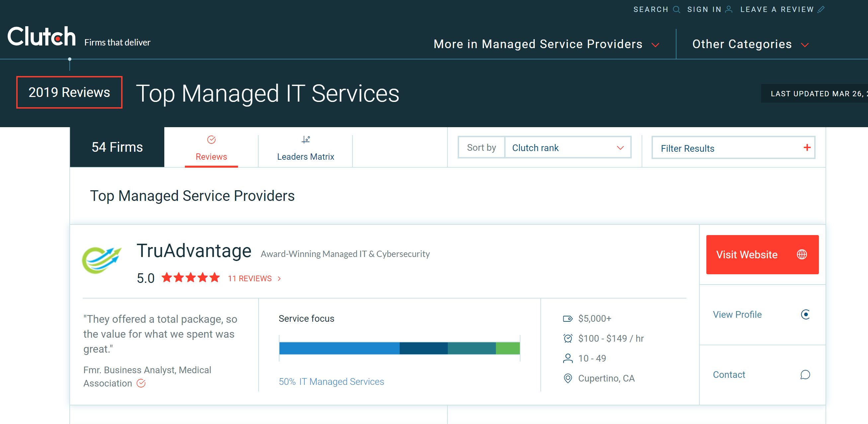868x424 pixels.
Task: Click the green service focus segment
Action: click(x=508, y=348)
